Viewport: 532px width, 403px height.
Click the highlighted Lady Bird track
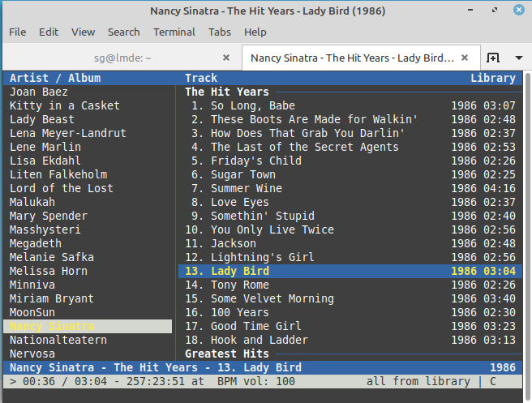[x=240, y=271]
